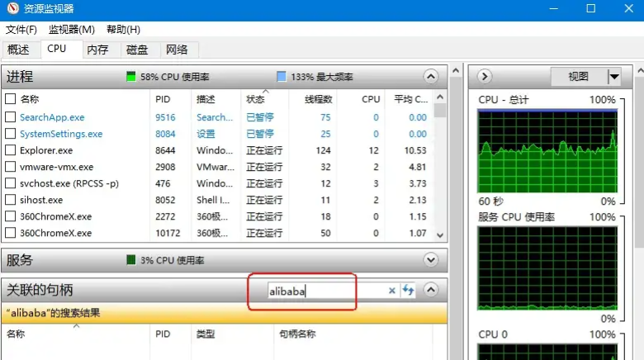This screenshot has width=644, height=360.
Task: Sort processes by PID column header
Action: click(163, 99)
